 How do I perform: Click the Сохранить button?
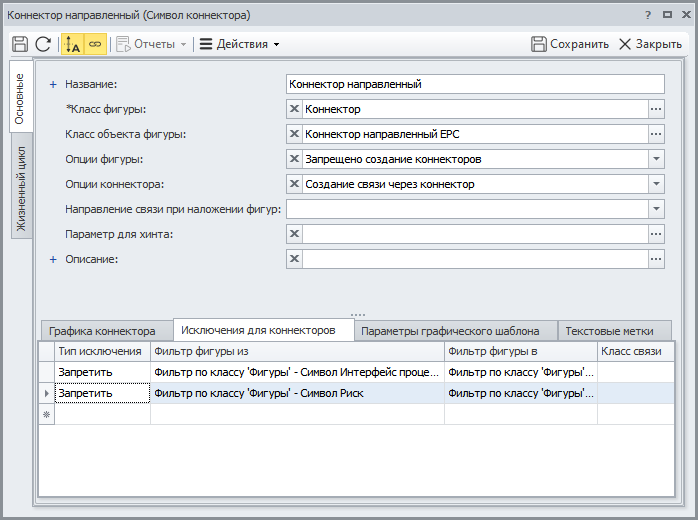pos(570,44)
